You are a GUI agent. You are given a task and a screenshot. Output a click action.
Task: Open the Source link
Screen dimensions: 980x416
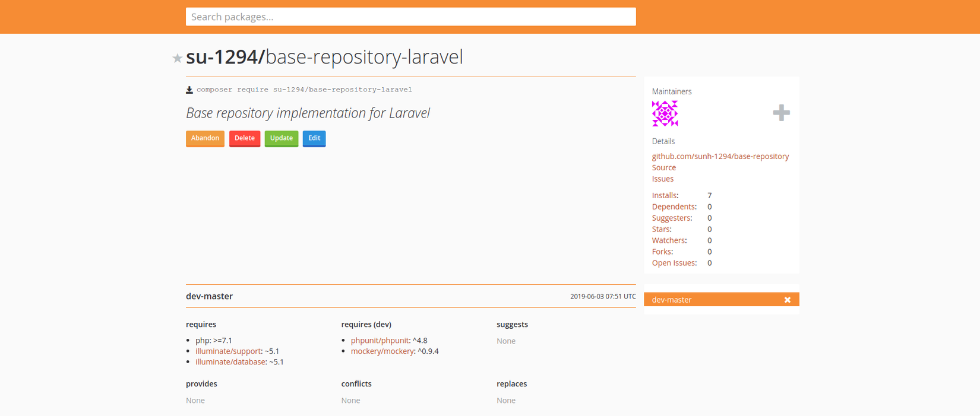coord(664,167)
